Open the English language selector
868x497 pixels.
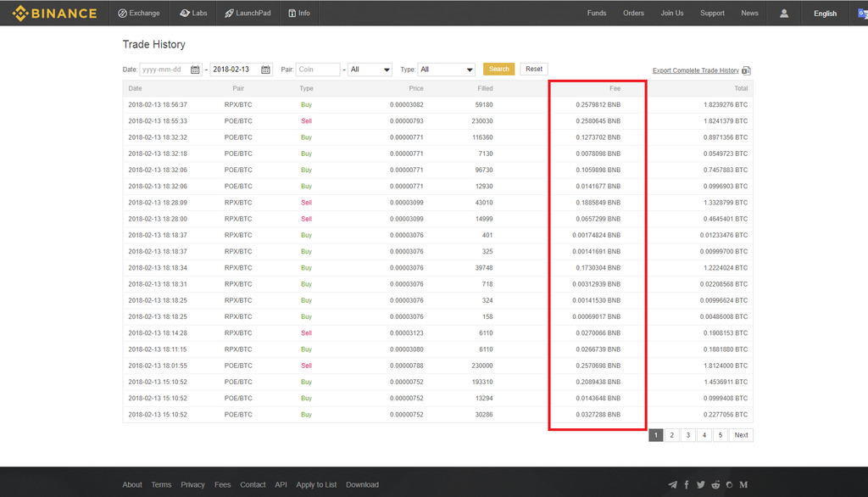pos(825,14)
